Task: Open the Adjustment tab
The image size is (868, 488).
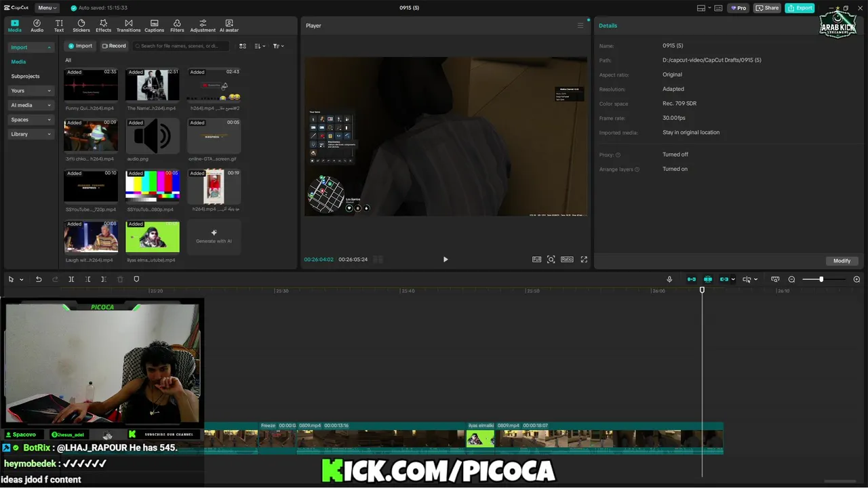Action: pyautogui.click(x=203, y=26)
